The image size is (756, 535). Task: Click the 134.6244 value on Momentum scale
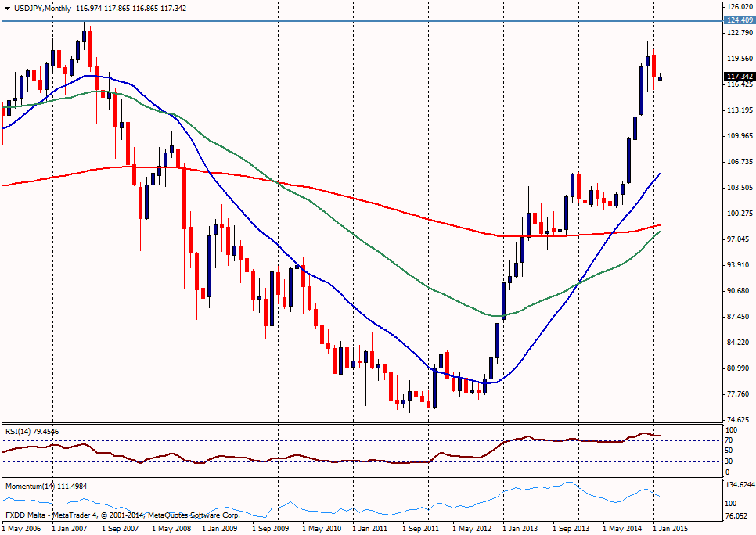pos(740,486)
